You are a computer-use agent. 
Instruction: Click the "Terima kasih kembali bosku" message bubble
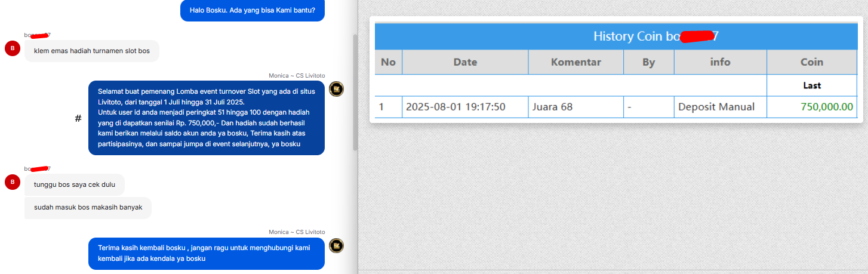coord(207,254)
